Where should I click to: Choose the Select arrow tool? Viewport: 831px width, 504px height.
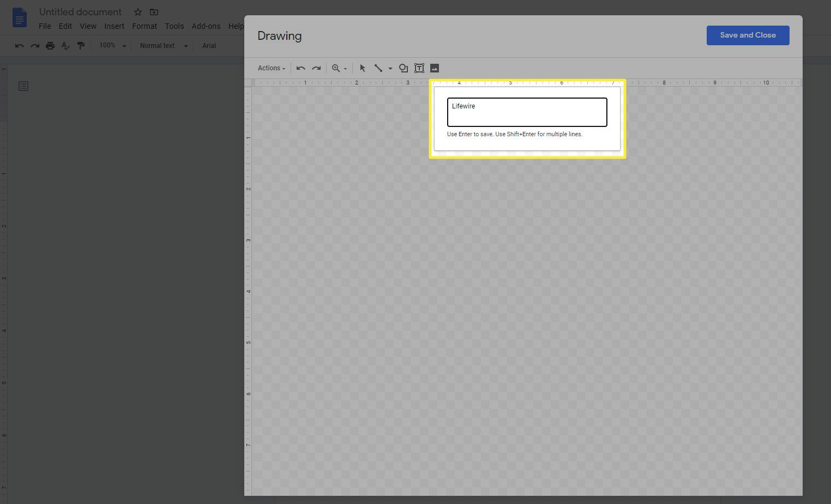(363, 68)
